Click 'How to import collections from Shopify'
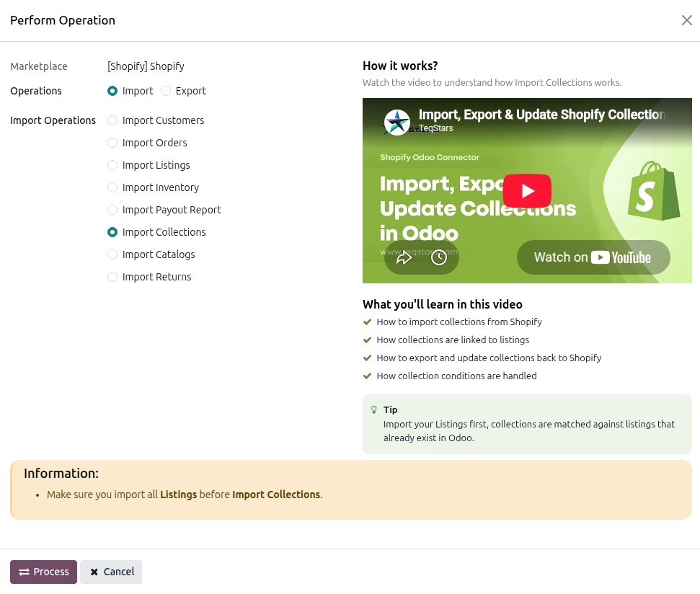 (459, 322)
